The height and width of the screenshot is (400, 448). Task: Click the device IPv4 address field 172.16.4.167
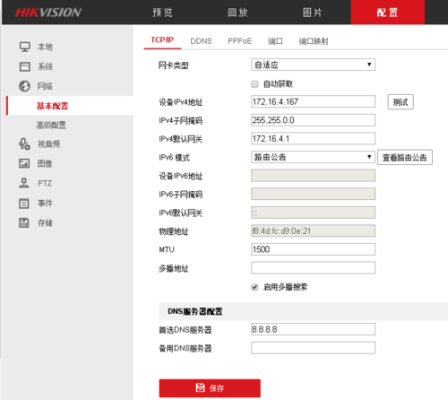pos(313,102)
